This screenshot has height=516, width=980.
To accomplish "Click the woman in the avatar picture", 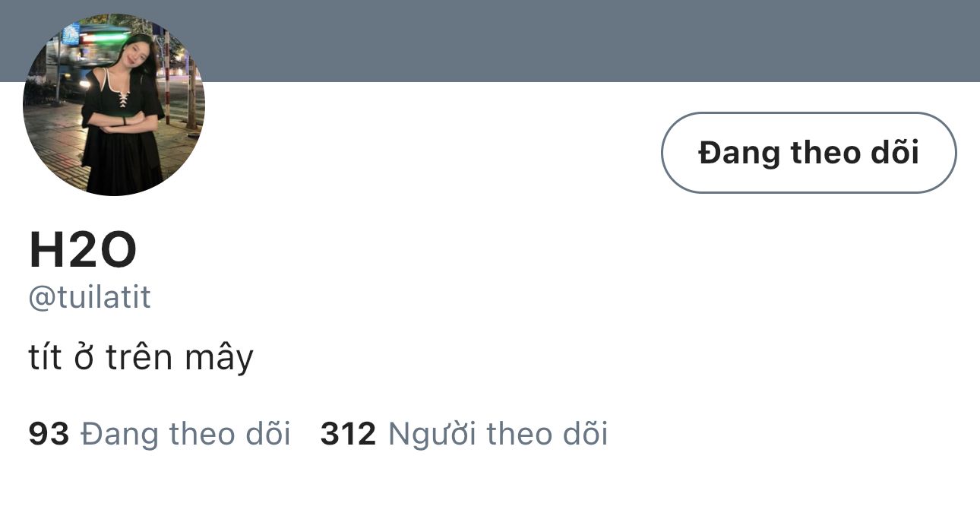I will tap(125, 114).
